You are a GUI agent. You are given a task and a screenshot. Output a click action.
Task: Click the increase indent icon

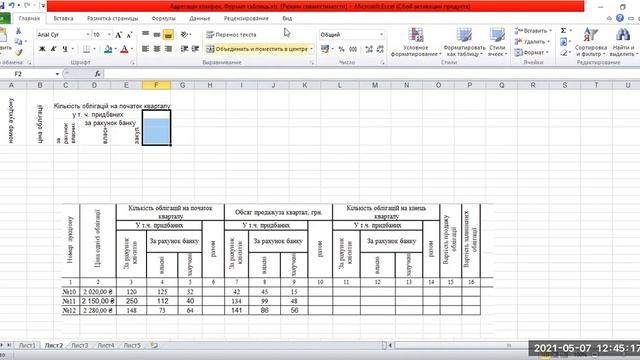coord(196,49)
